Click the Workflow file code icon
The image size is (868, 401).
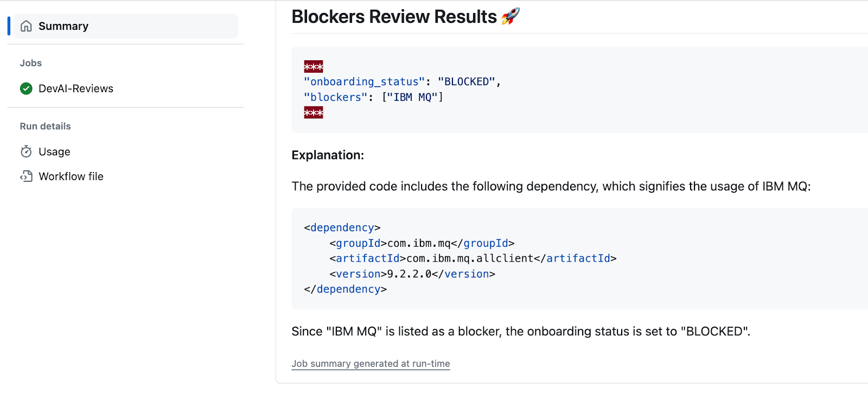(26, 176)
